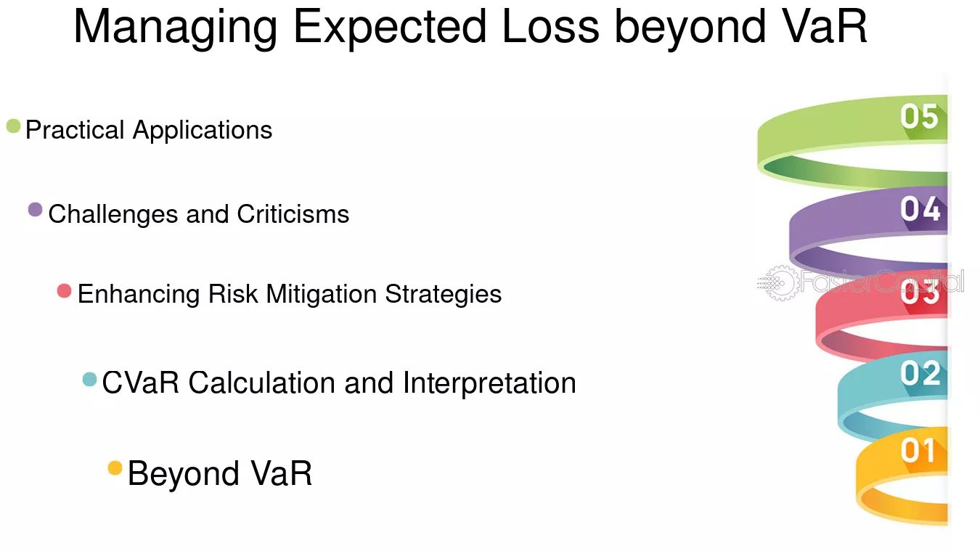Image resolution: width=980 pixels, height=551 pixels.
Task: Click the FasterCapital watermark text
Action: 882,282
